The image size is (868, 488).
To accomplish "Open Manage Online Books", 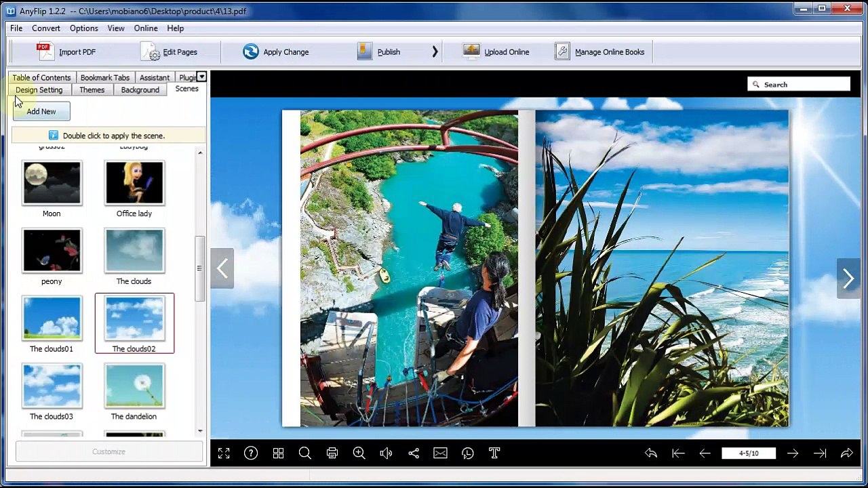I will [x=599, y=52].
